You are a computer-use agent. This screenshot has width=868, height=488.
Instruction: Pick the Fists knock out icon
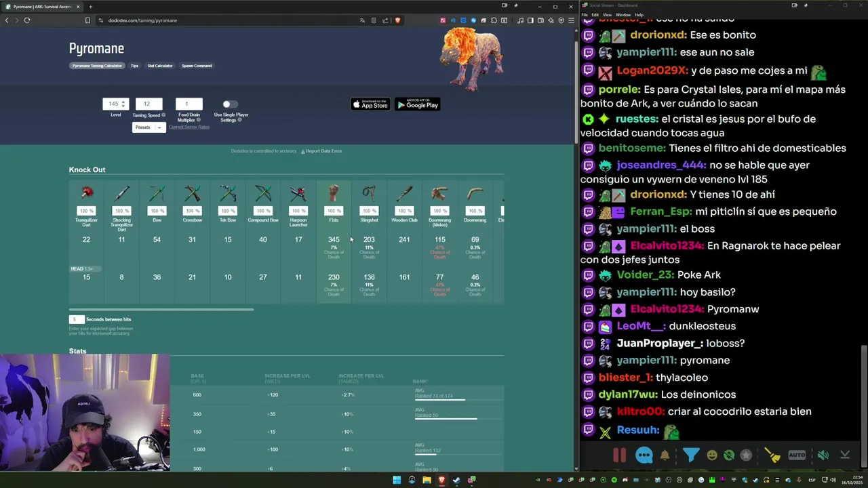334,194
